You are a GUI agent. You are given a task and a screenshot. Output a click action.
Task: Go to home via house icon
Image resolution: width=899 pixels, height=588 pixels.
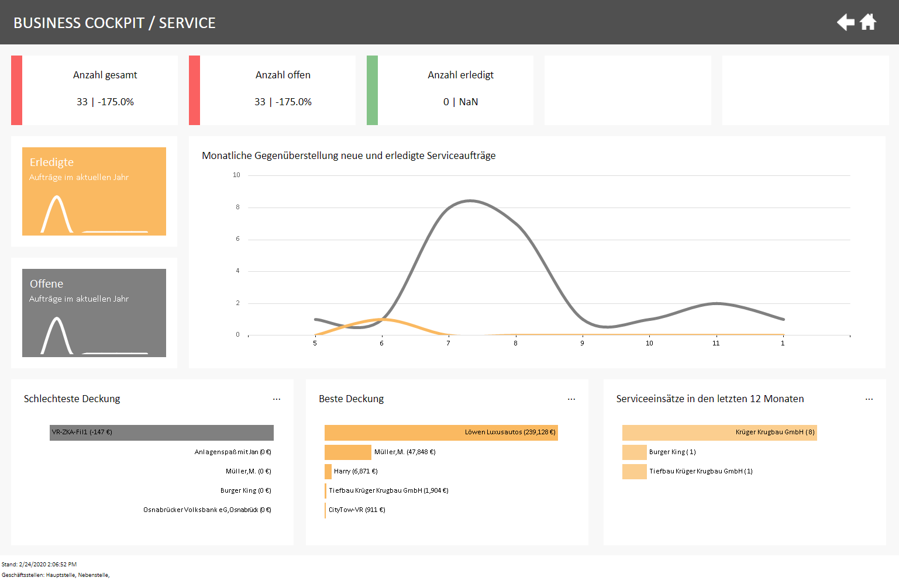tap(868, 22)
